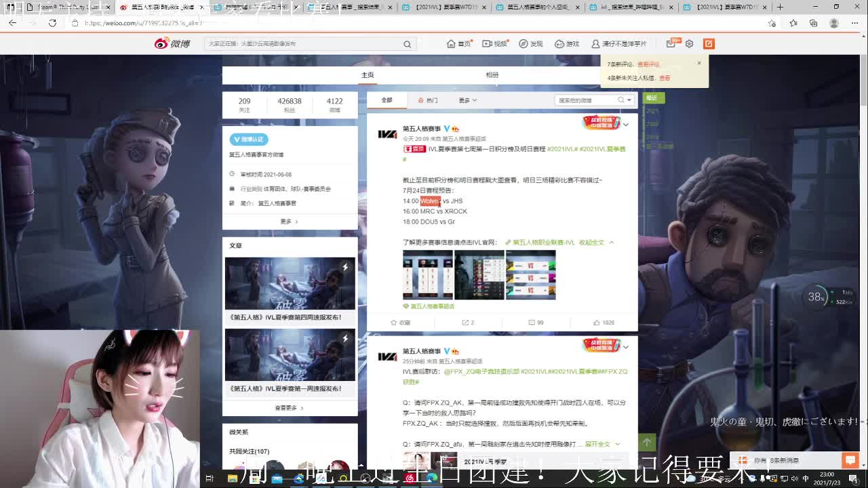Open the 视频 video nav item

[x=494, y=44]
